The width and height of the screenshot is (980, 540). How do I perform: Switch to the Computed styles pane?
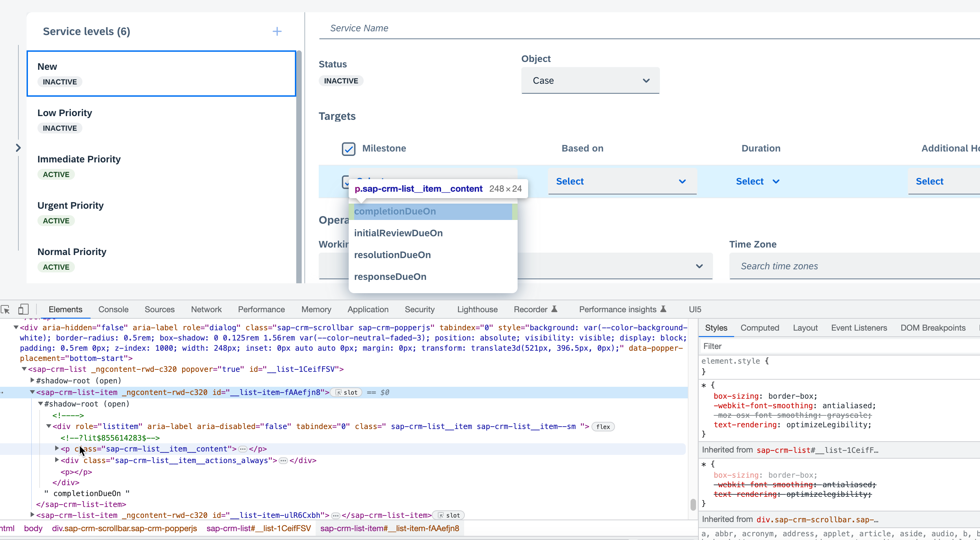[x=759, y=328]
